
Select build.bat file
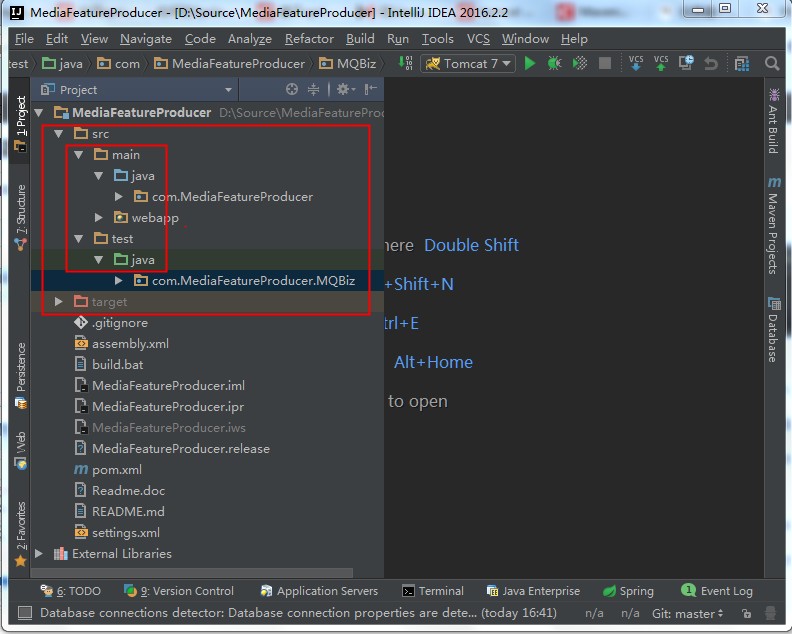click(x=109, y=365)
